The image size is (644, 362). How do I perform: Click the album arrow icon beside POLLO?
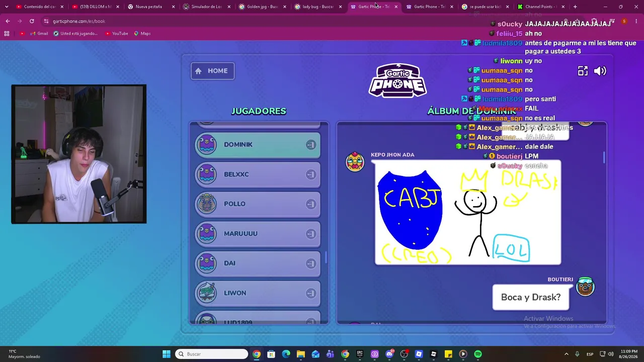pos(311,204)
